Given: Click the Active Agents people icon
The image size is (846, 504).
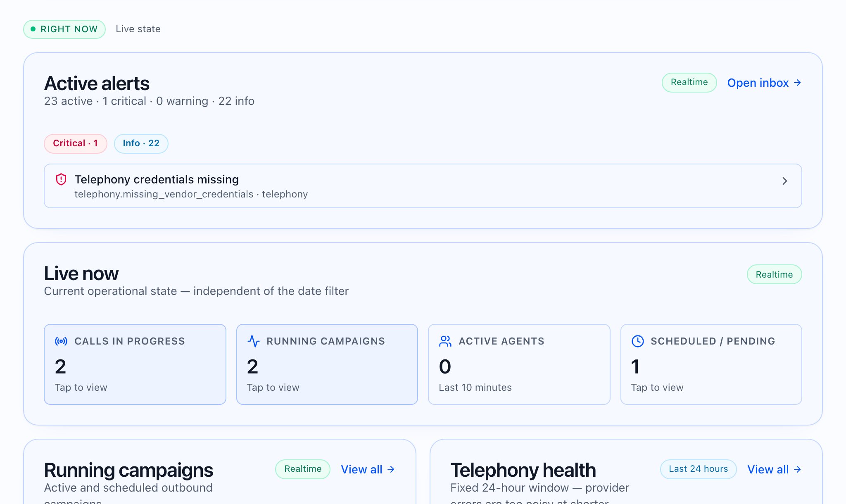Looking at the screenshot, I should pyautogui.click(x=445, y=341).
